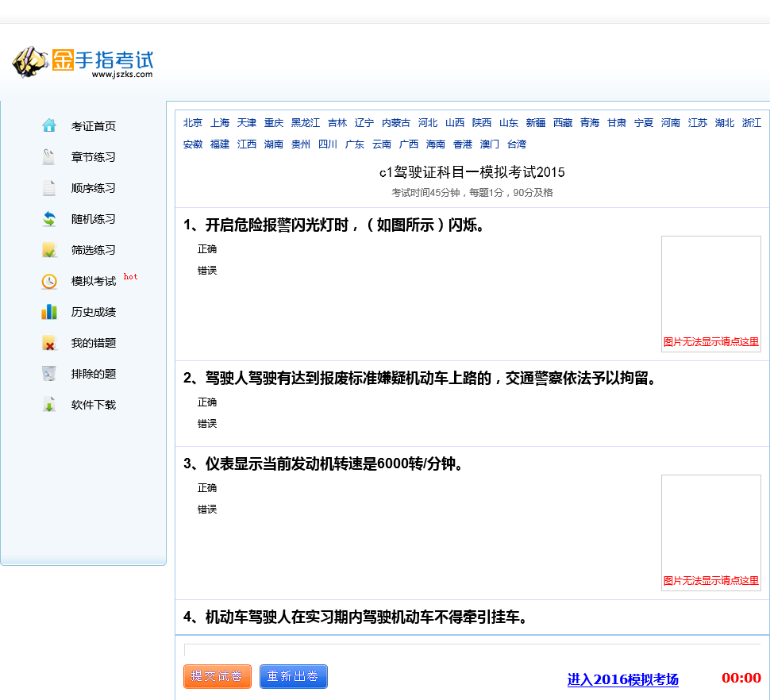Viewport: 770px width, 700px height.
Task: Open 章节练习 menu item
Action: coord(94,157)
